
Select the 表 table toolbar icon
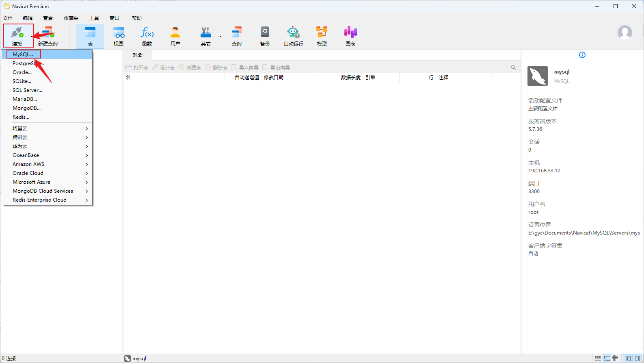coord(90,36)
